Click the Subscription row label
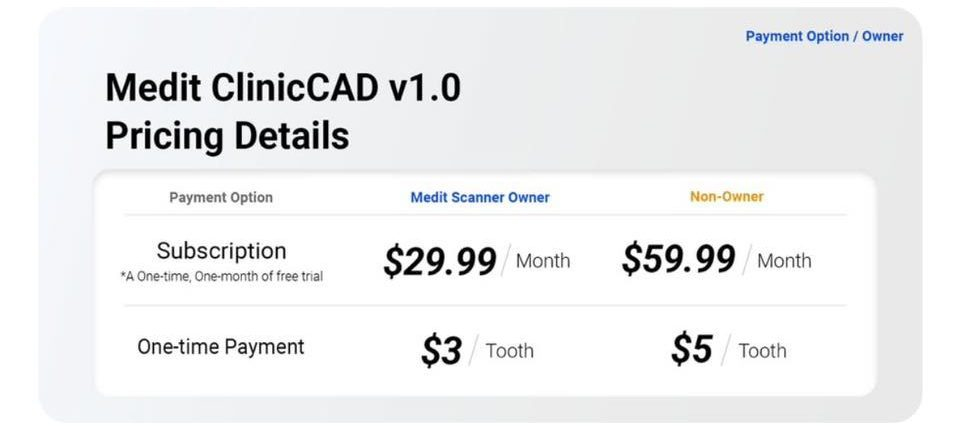Screen dimensions: 960x435 pos(221,251)
